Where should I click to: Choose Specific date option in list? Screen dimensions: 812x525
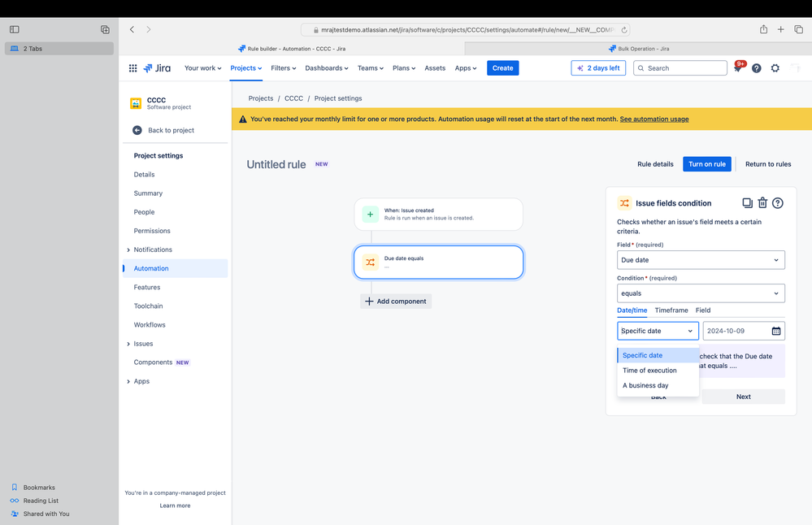coord(658,355)
